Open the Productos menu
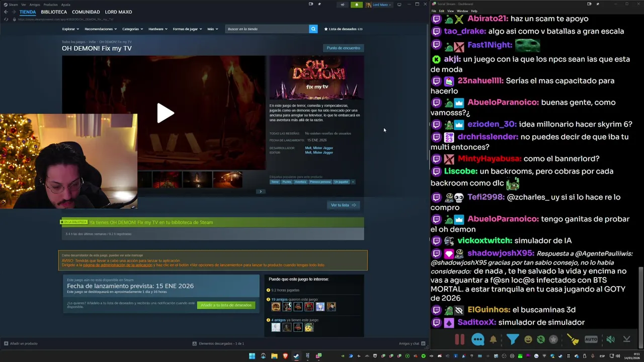This screenshot has width=644, height=362. coord(50,5)
